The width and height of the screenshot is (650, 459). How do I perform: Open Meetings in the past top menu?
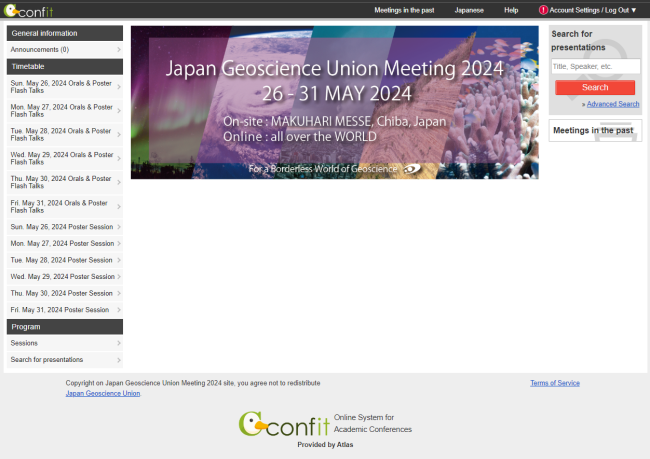404,10
